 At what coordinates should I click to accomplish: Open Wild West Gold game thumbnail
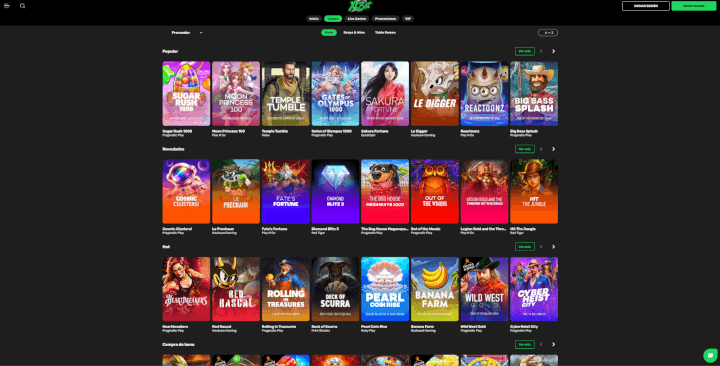(x=484, y=289)
